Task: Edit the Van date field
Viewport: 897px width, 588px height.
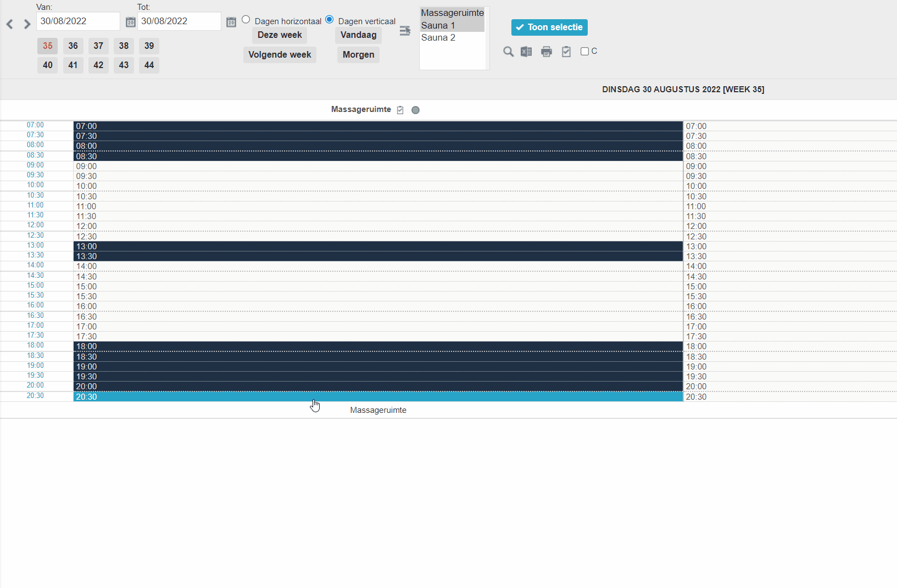Action: coord(78,21)
